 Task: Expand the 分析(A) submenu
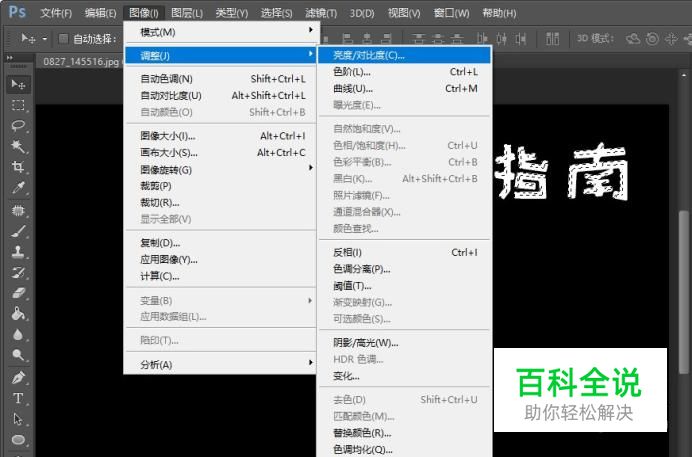coord(221,364)
